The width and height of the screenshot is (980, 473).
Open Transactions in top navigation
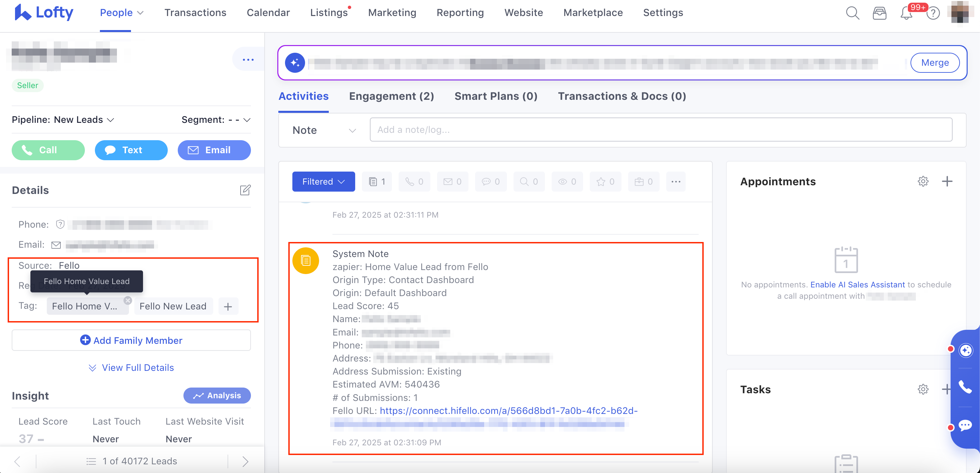pos(195,13)
